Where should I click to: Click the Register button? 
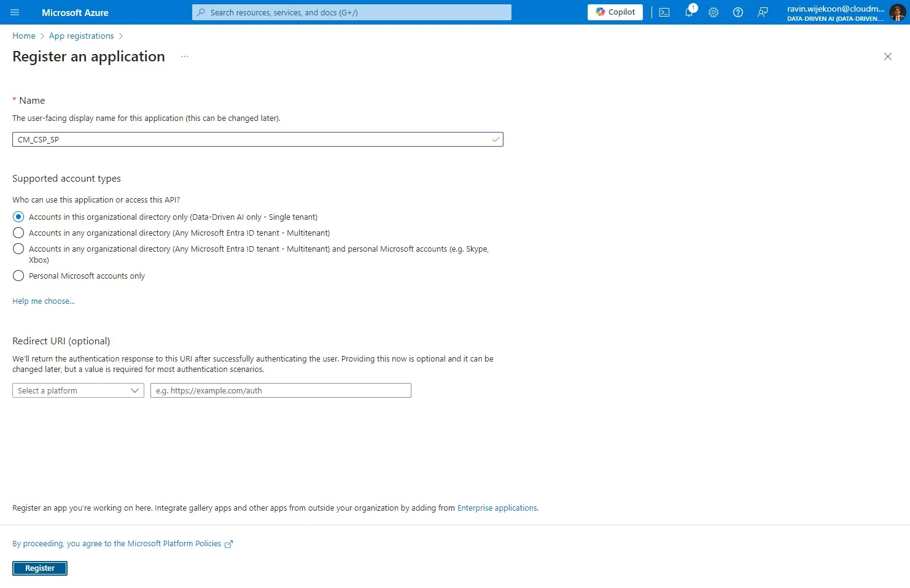(40, 568)
